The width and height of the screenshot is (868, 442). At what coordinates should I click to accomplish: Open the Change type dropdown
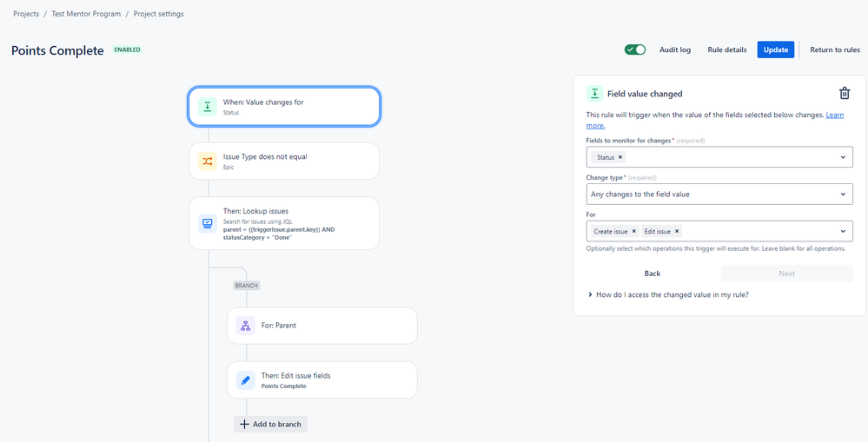click(719, 195)
